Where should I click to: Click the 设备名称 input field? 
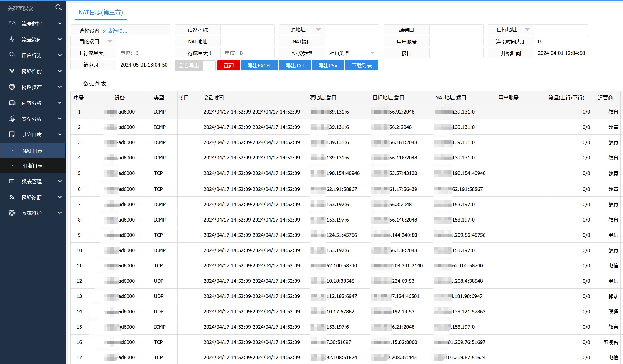[247, 30]
